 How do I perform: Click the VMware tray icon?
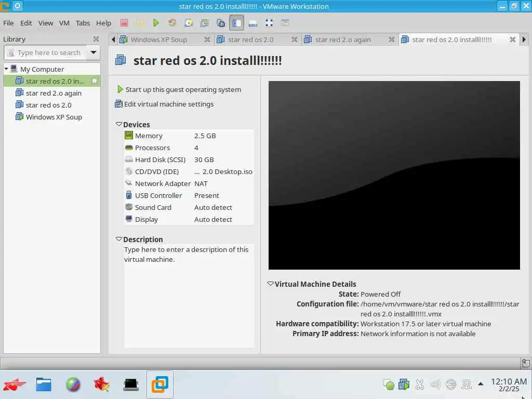point(404,384)
